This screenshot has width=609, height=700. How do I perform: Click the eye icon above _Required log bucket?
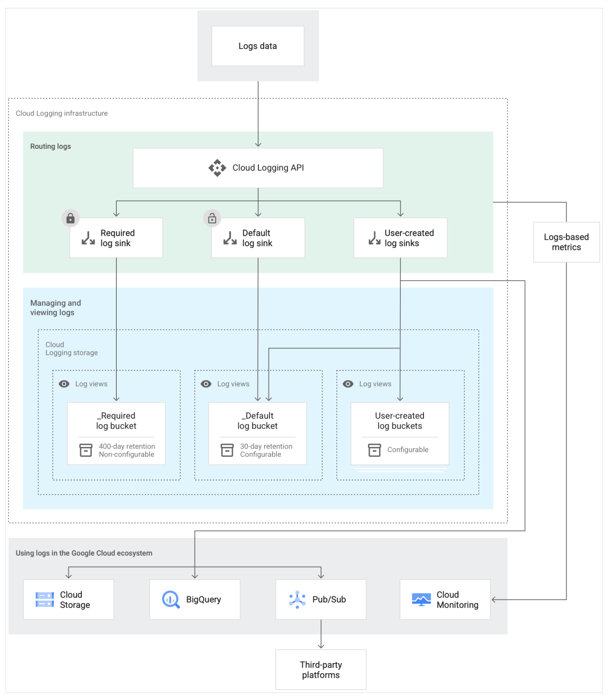click(64, 384)
